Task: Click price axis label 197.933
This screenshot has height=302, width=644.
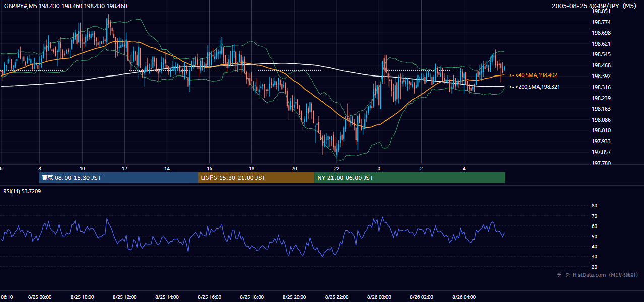Action: point(601,141)
